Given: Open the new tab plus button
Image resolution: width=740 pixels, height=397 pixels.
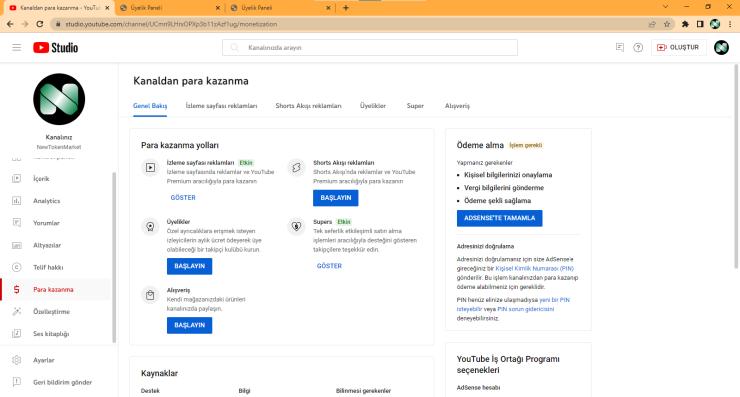Looking at the screenshot, I should [x=345, y=8].
